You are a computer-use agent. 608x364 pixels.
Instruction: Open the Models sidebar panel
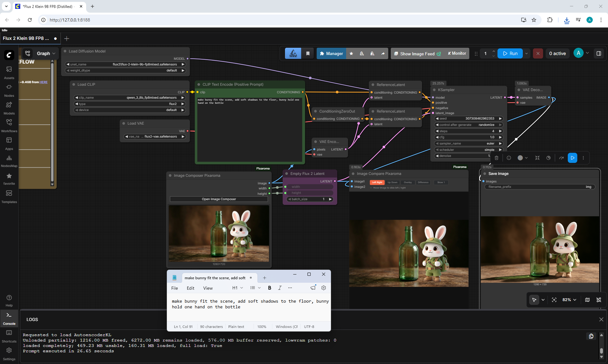[x=9, y=108]
